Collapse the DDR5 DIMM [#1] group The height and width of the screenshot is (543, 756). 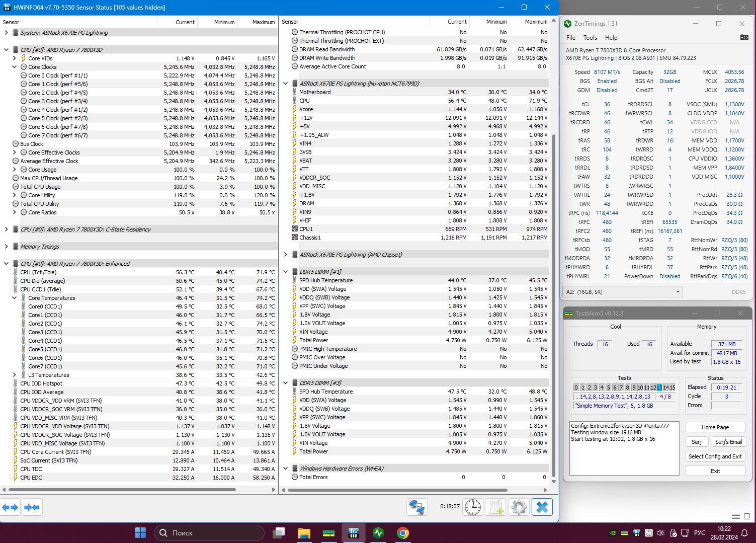click(x=285, y=272)
